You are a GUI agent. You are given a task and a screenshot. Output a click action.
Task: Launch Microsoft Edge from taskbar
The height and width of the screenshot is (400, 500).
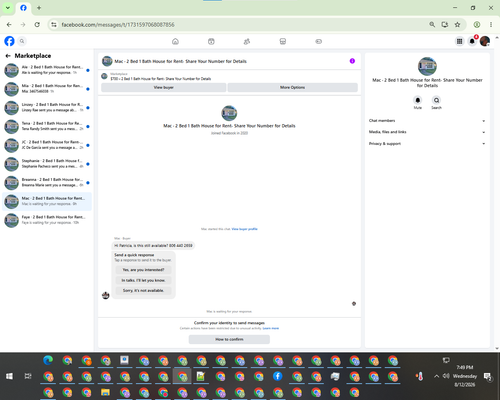click(x=48, y=360)
